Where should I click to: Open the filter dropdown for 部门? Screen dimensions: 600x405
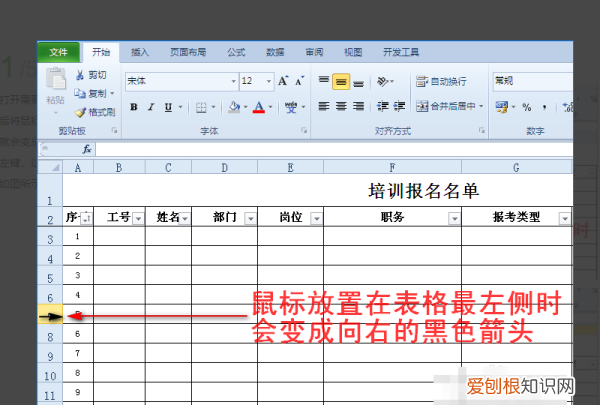pos(251,219)
